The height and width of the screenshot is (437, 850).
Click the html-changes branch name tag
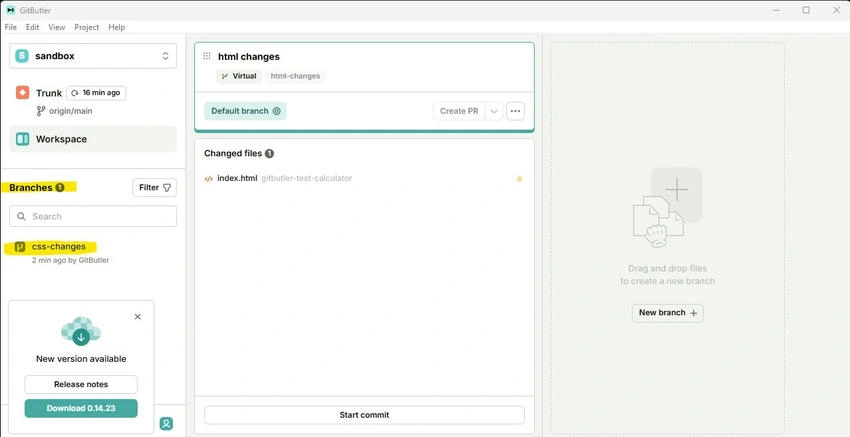(x=295, y=76)
